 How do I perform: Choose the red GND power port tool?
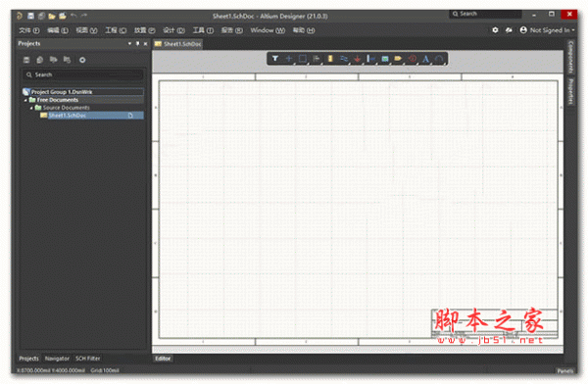tap(358, 59)
